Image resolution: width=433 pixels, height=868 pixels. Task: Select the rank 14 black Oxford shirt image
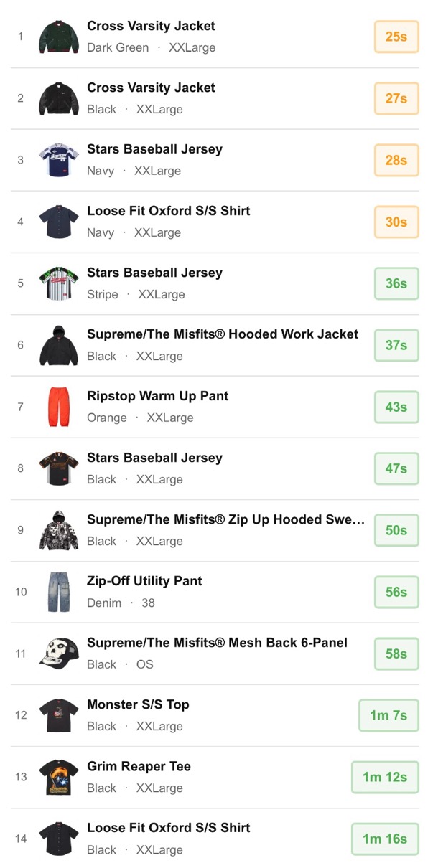pos(59,839)
